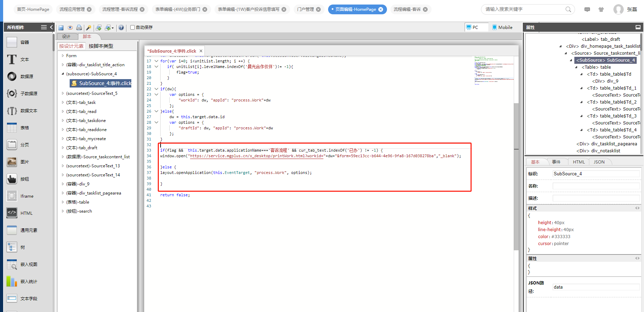The height and width of the screenshot is (312, 644).
Task: Click the list menu icon beside 所有组件
Action: [44, 27]
